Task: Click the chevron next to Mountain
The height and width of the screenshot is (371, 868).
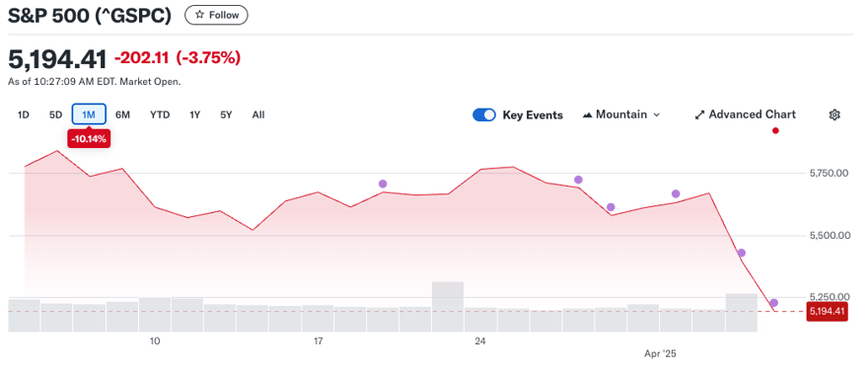Action: (x=657, y=114)
